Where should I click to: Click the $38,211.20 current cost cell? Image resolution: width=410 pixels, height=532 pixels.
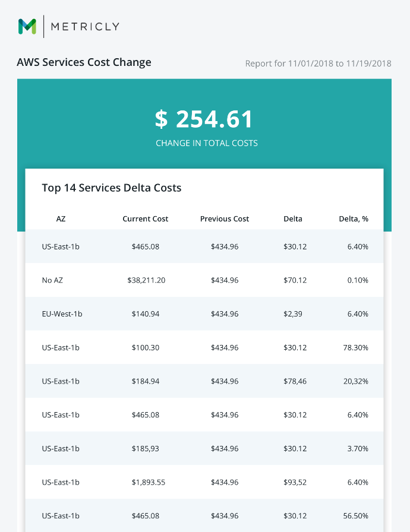(x=146, y=280)
